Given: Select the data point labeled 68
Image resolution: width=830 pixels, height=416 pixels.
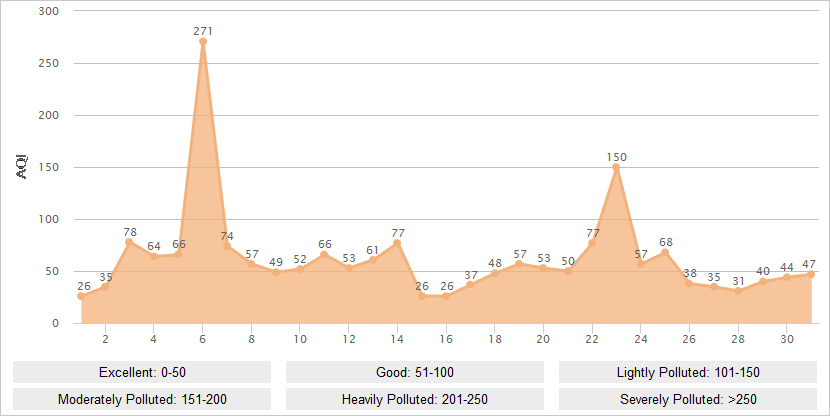Looking at the screenshot, I should (x=665, y=252).
